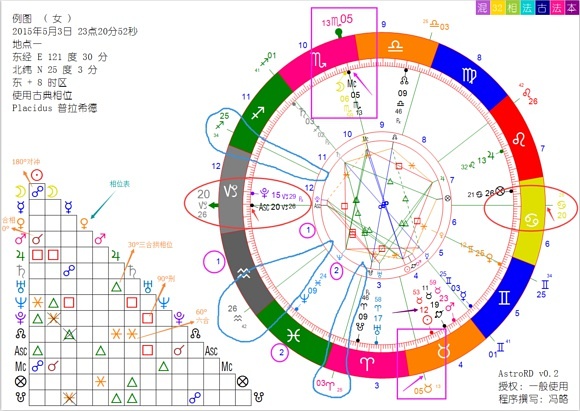Click the Capricorn glyph in the gray segment
This screenshot has width=580, height=411.
[230, 191]
